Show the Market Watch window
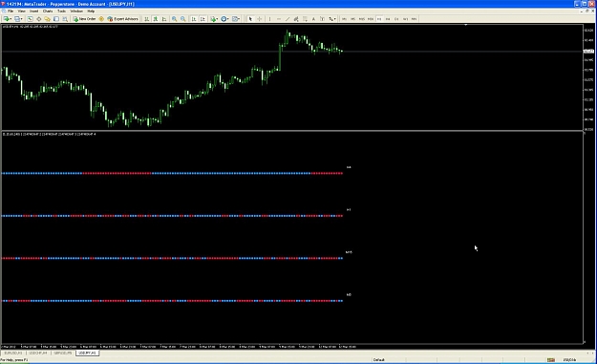597x364 pixels. click(30, 19)
